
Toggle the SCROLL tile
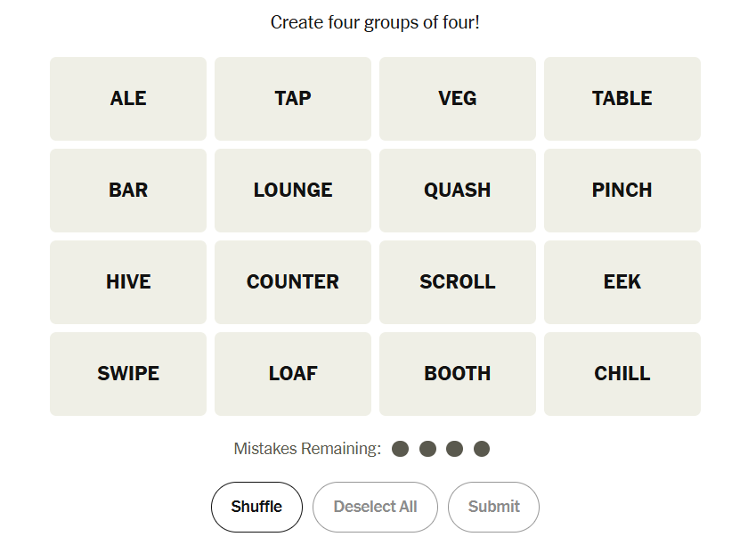tap(458, 282)
